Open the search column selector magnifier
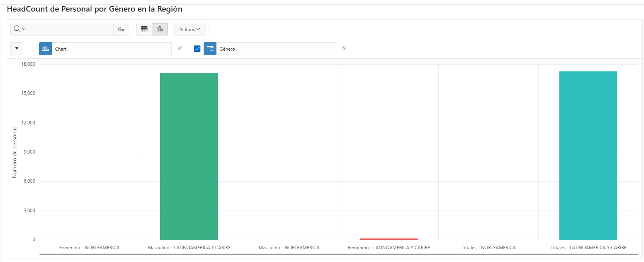 pos(20,29)
